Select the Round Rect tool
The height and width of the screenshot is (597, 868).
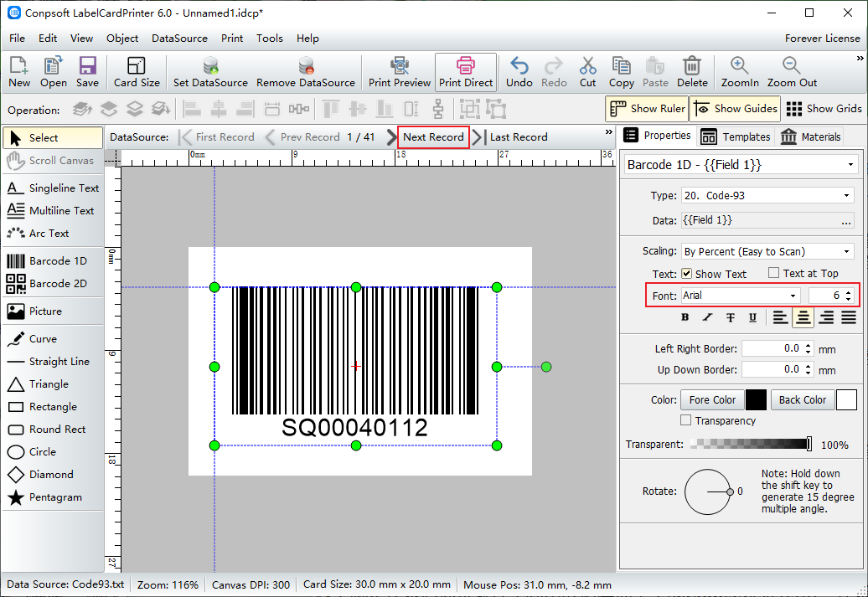coord(53,430)
